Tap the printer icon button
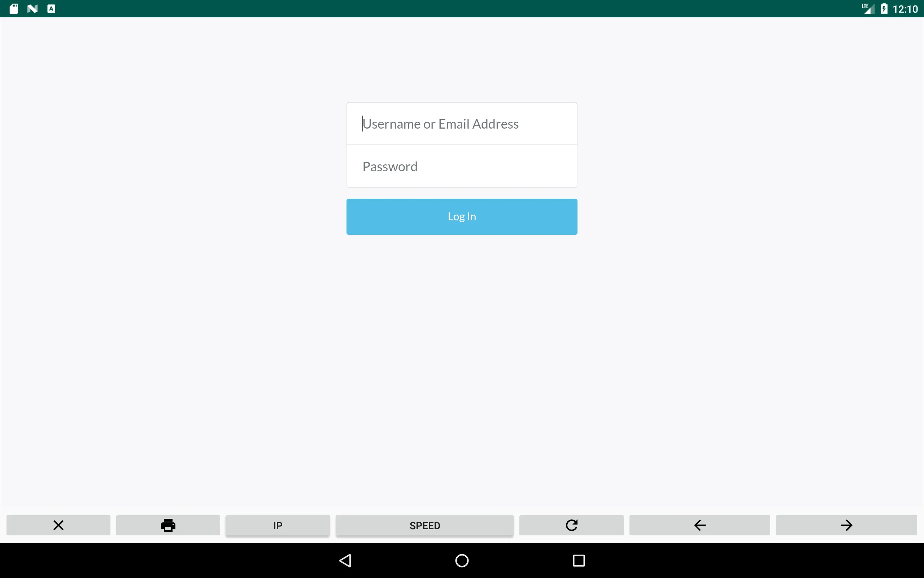Viewport: 924px width, 578px height. click(168, 525)
